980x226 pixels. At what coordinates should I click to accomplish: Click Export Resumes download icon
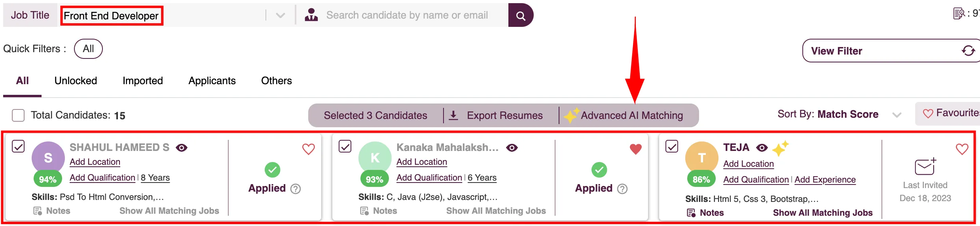click(453, 115)
